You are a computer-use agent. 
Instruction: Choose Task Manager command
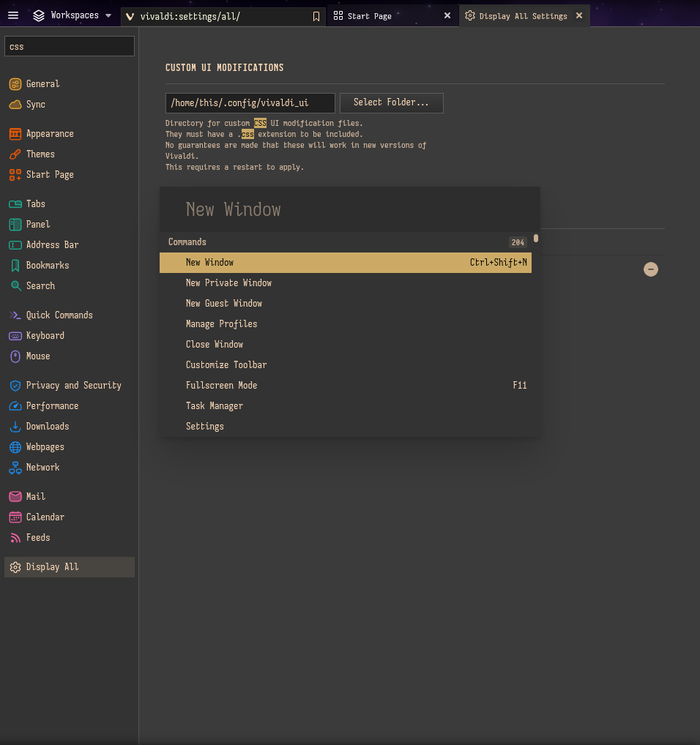346,405
